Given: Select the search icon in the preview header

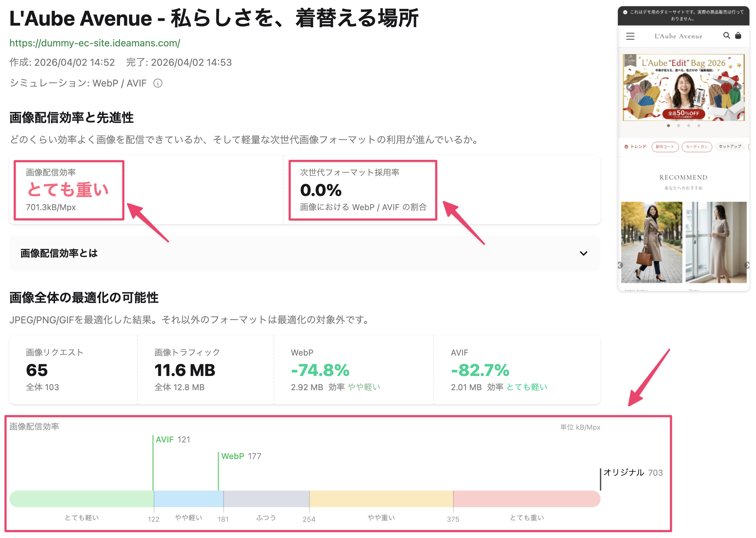Looking at the screenshot, I should (726, 36).
